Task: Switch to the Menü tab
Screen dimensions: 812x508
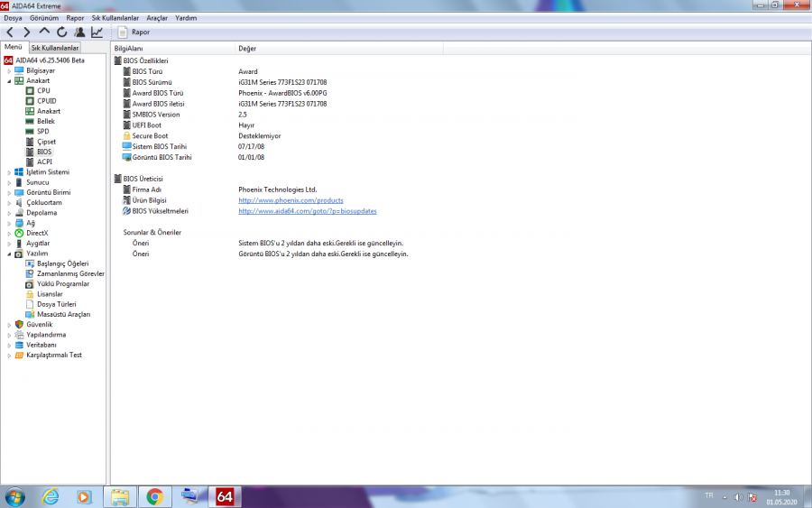Action: click(14, 47)
